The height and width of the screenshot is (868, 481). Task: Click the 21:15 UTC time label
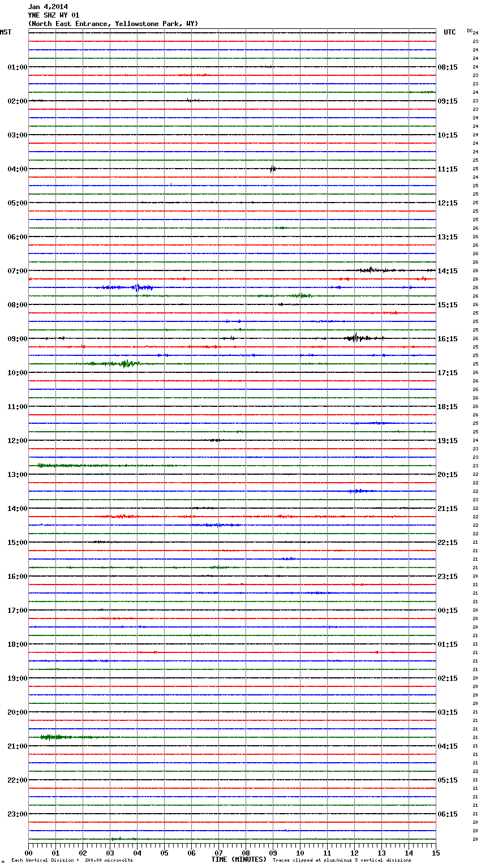[448, 508]
